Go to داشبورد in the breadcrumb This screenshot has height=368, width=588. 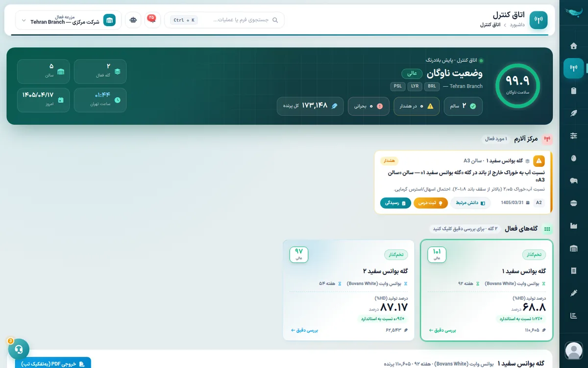(x=517, y=24)
